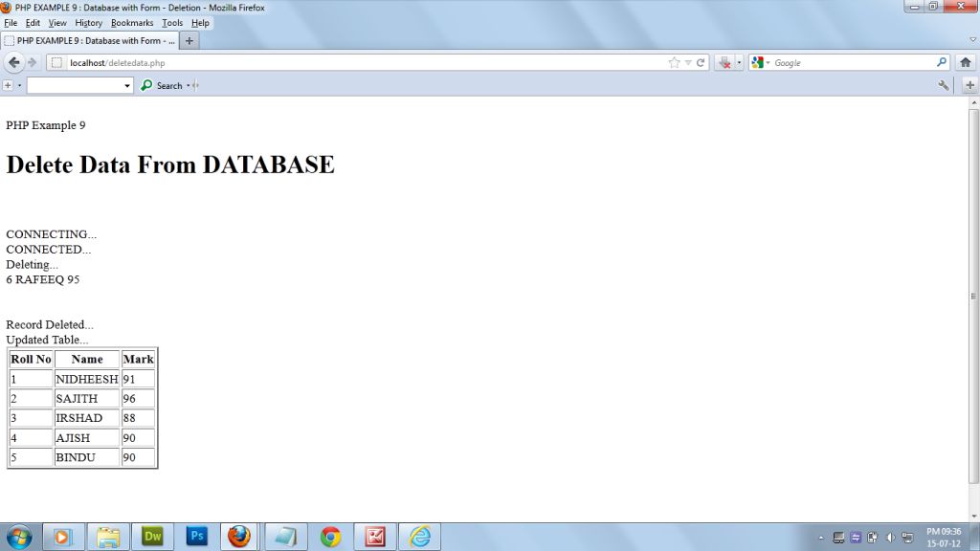Screen dimensions: 980x551
Task: Open the File menu
Action: coord(11,23)
